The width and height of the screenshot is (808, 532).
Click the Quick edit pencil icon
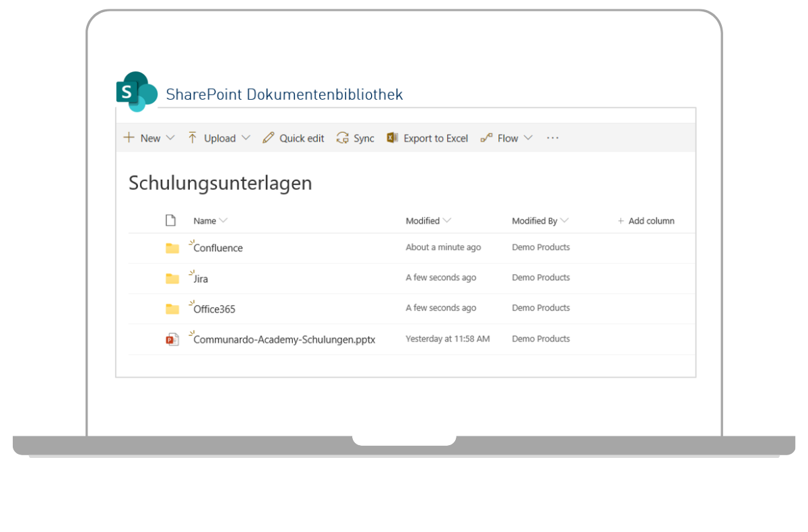268,138
